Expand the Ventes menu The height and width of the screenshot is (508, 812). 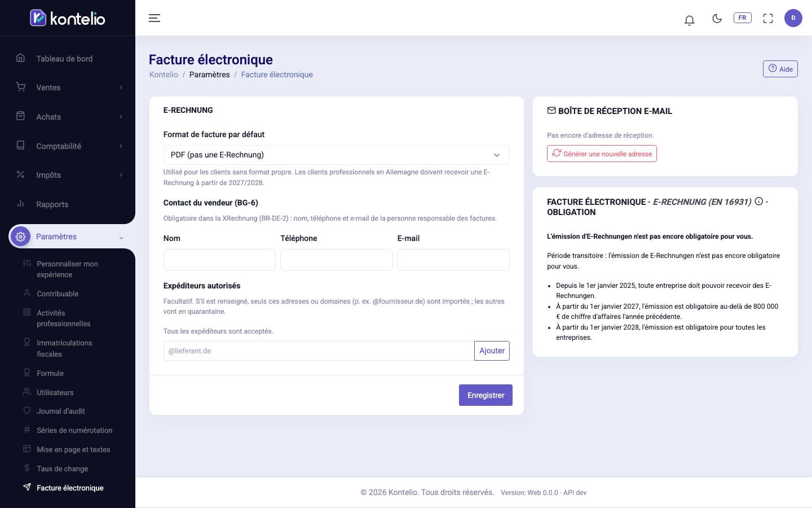click(x=68, y=87)
